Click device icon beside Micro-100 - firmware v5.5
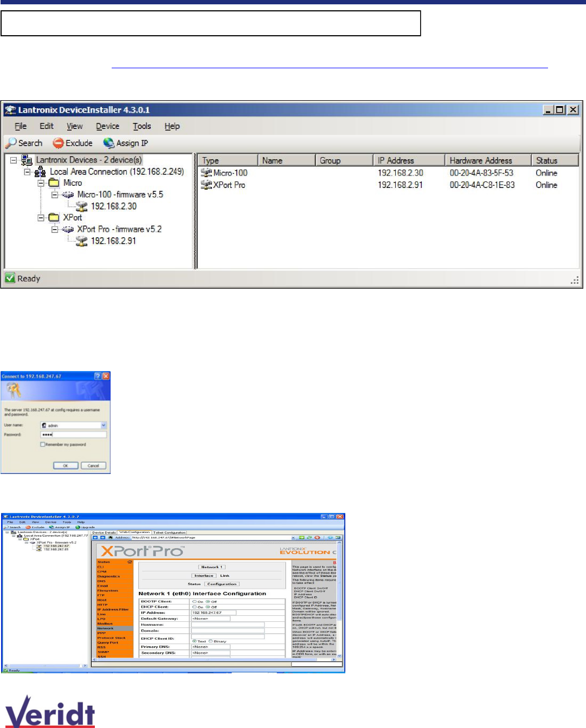This screenshot has width=586, height=728. coord(68,194)
